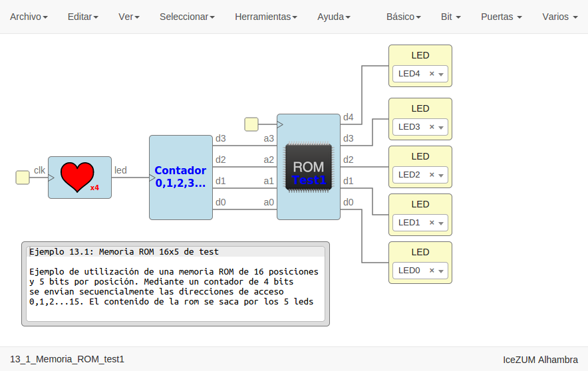Screen dimensions: 588x371
Task: Click the 13_1_Memoria_ROM_test1 project name
Action: [x=67, y=360]
